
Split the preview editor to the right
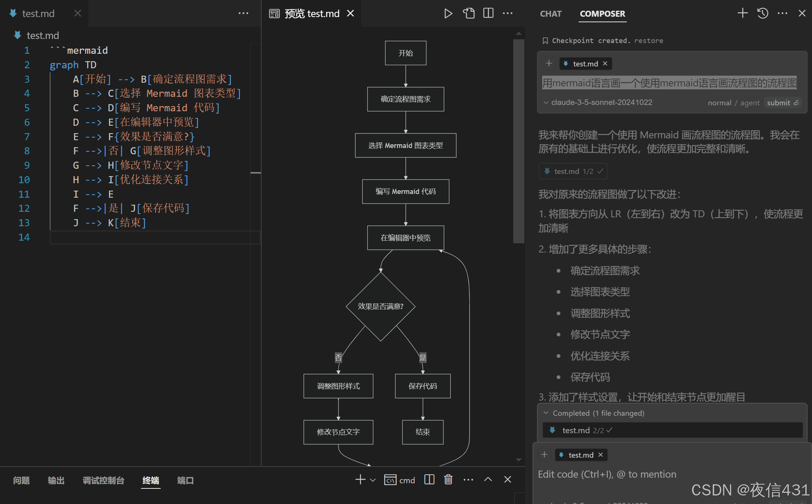tap(488, 14)
